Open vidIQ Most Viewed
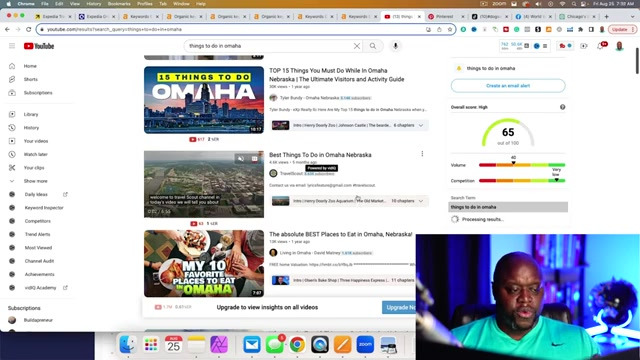The image size is (640, 360). click(x=37, y=248)
